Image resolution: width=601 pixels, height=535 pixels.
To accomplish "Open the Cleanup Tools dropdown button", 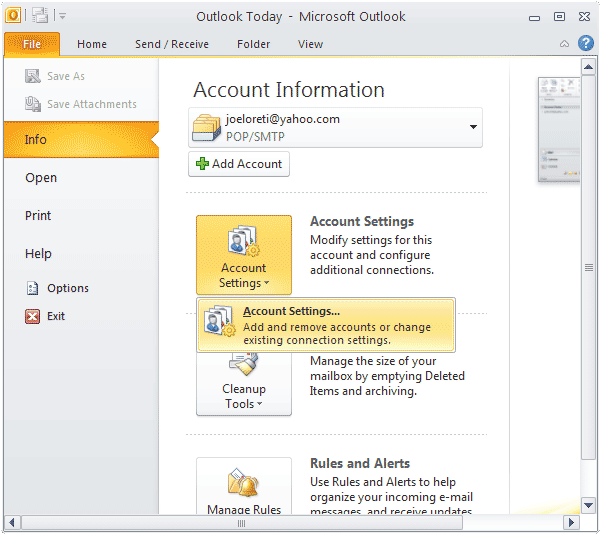I will coord(244,385).
